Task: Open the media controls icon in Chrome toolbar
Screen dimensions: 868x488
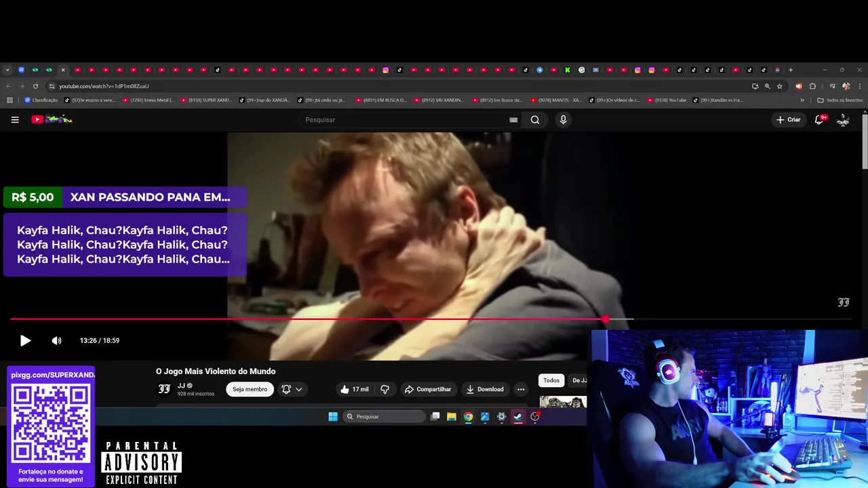Action: click(832, 86)
